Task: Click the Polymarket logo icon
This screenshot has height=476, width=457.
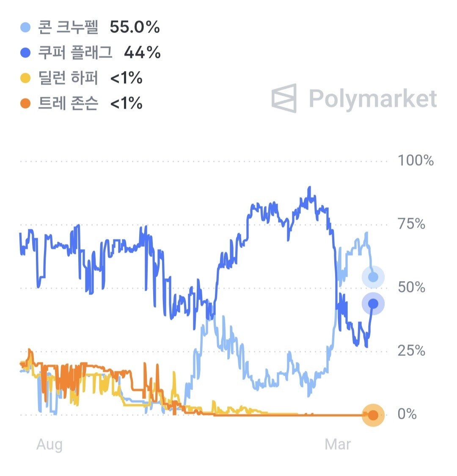Action: tap(284, 98)
